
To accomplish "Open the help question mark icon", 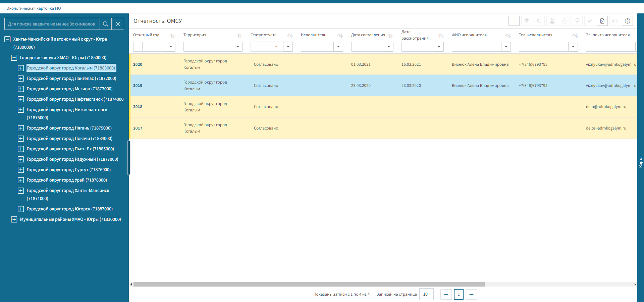I will coord(627,21).
